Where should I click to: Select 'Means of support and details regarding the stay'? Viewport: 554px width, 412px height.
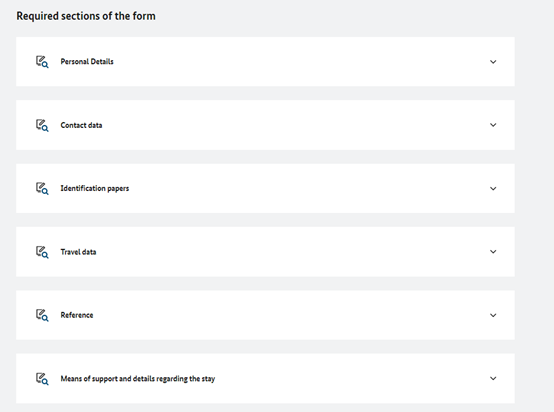[x=138, y=378]
